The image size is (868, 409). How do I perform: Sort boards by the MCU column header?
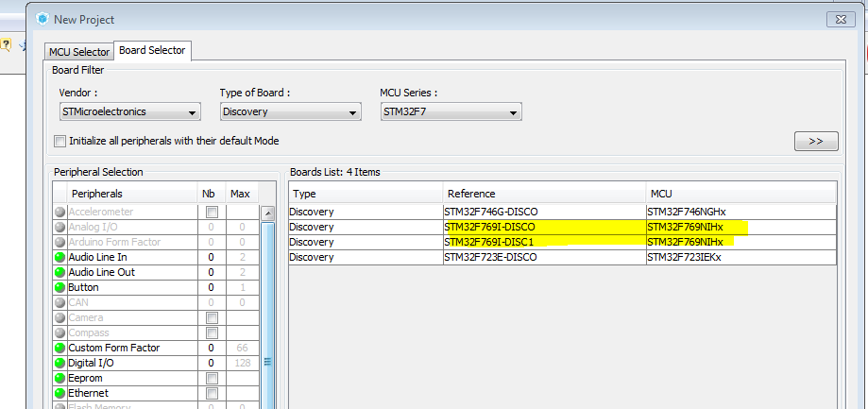(740, 194)
